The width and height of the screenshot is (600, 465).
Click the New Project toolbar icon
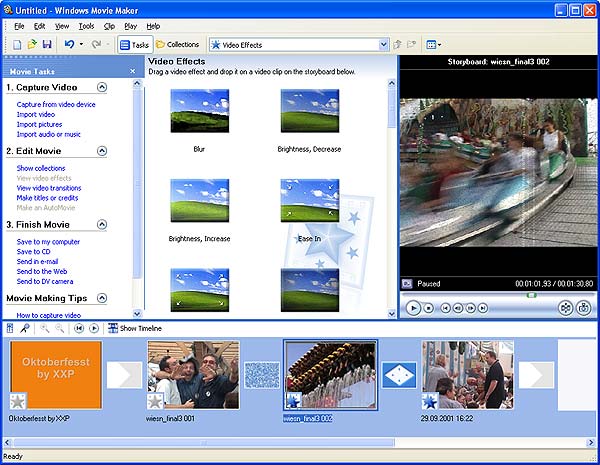tap(18, 45)
